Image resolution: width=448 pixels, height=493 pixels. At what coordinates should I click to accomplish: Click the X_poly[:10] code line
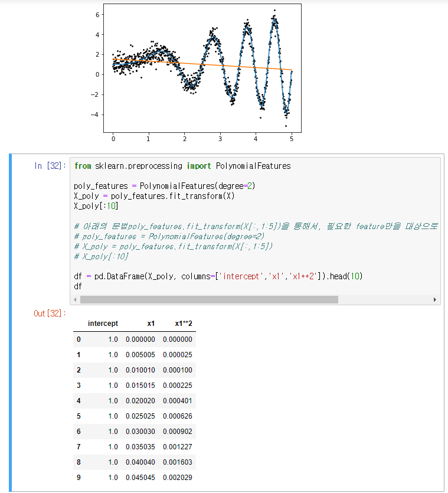96,206
